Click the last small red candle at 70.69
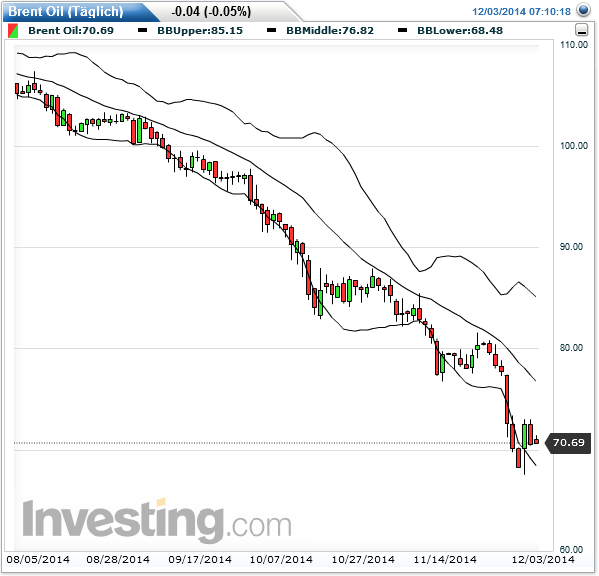This screenshot has height=576, width=599. click(x=536, y=441)
